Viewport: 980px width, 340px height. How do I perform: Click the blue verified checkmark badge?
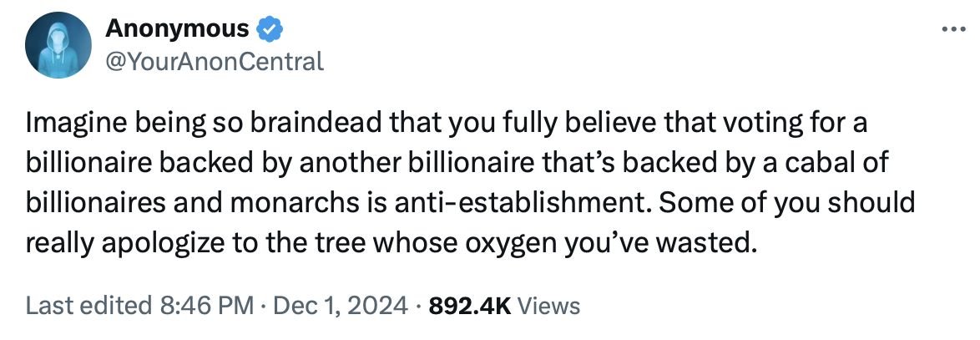270,30
